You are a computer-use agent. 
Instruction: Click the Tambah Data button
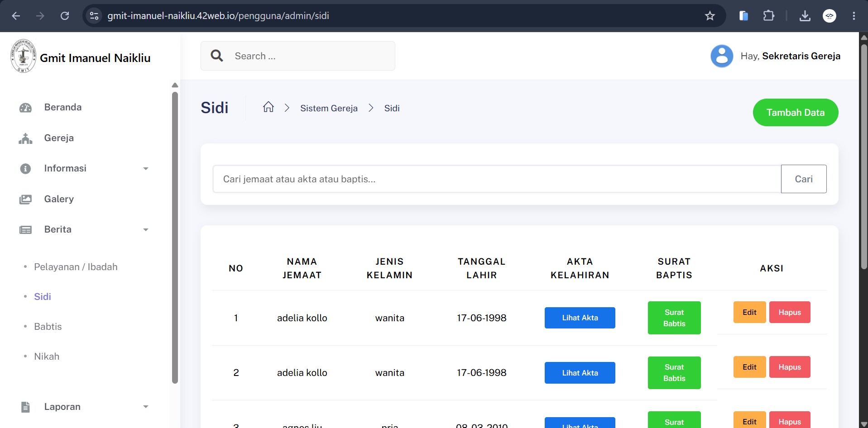pos(796,113)
